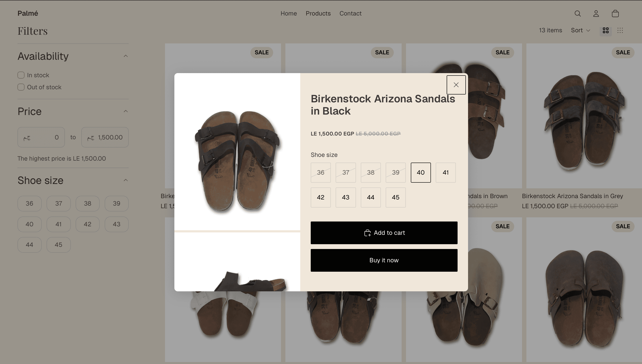Open the Products menu item
The width and height of the screenshot is (642, 364).
pos(318,14)
